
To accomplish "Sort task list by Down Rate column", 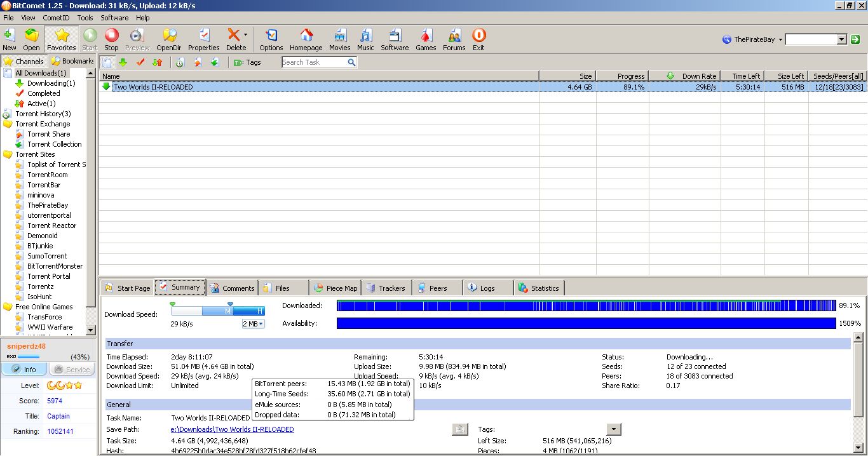I will click(684, 76).
